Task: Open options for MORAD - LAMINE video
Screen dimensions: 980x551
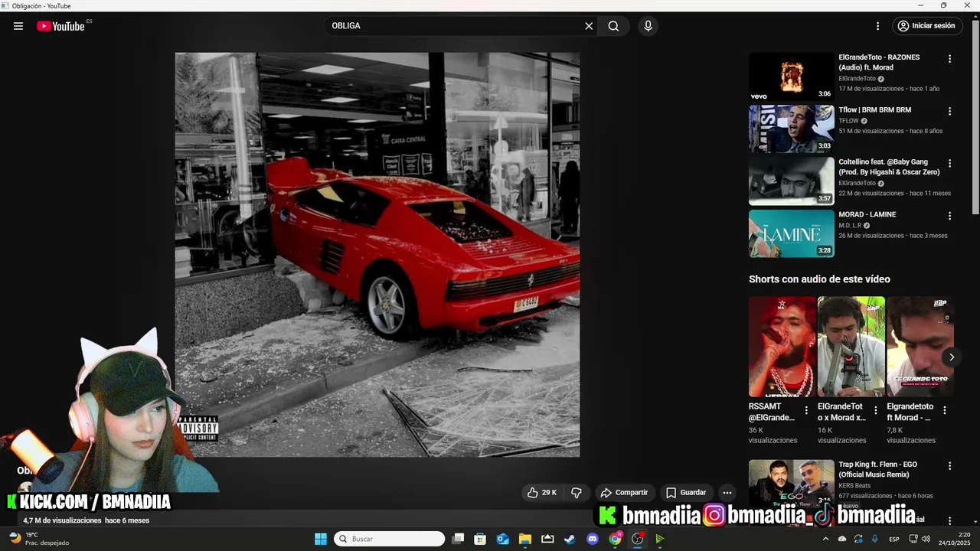Action: (x=949, y=216)
